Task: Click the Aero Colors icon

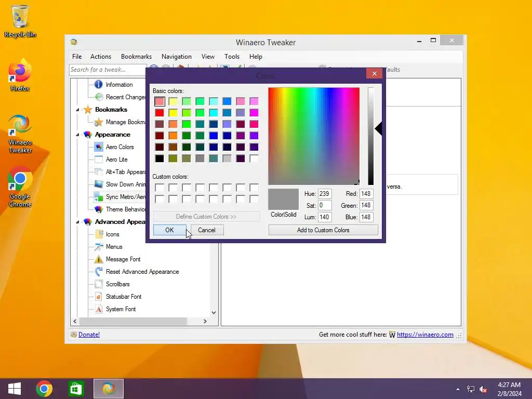Action: click(99, 147)
